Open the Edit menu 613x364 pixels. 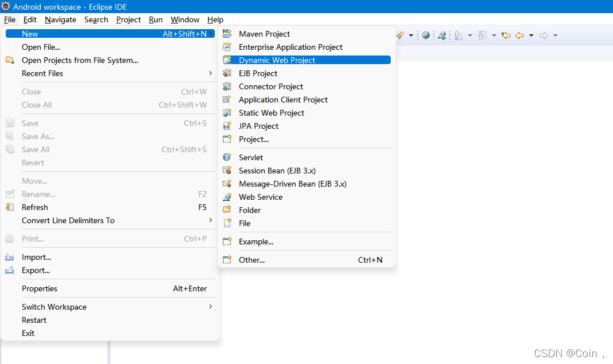pyautogui.click(x=30, y=19)
